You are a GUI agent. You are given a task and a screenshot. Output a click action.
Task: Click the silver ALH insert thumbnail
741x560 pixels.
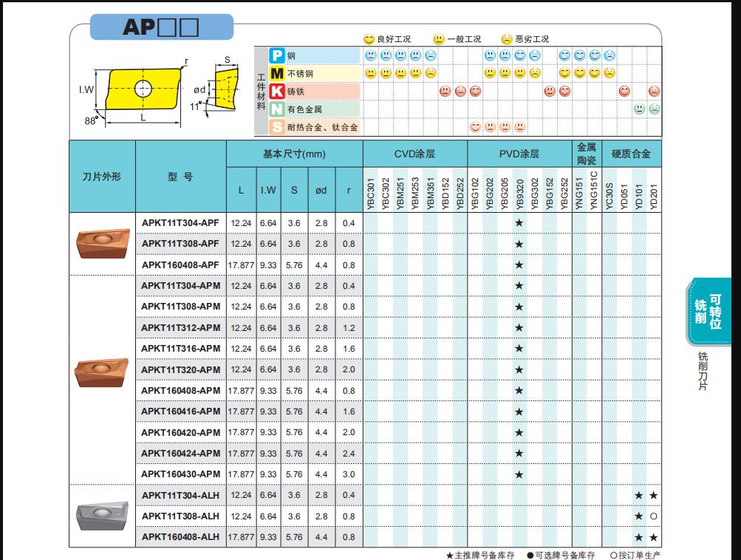point(102,516)
